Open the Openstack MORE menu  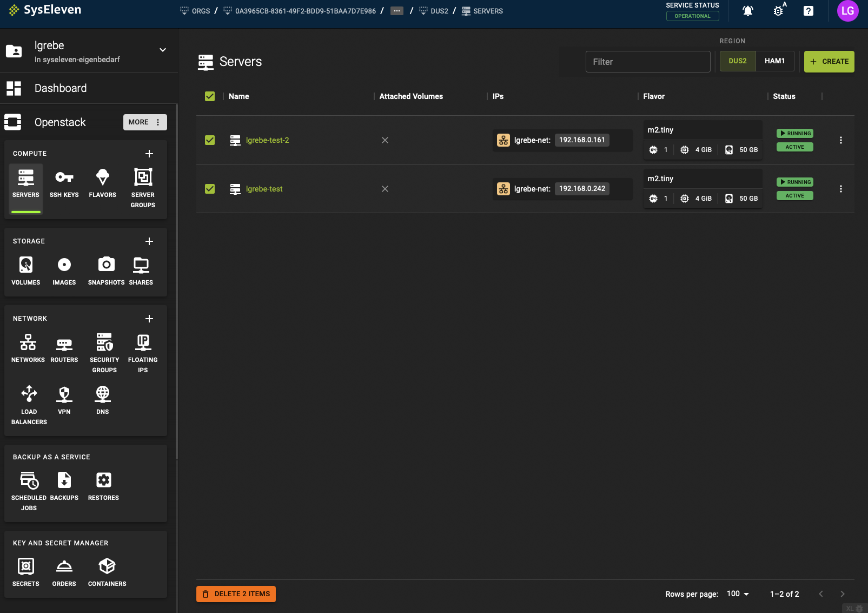pos(145,122)
